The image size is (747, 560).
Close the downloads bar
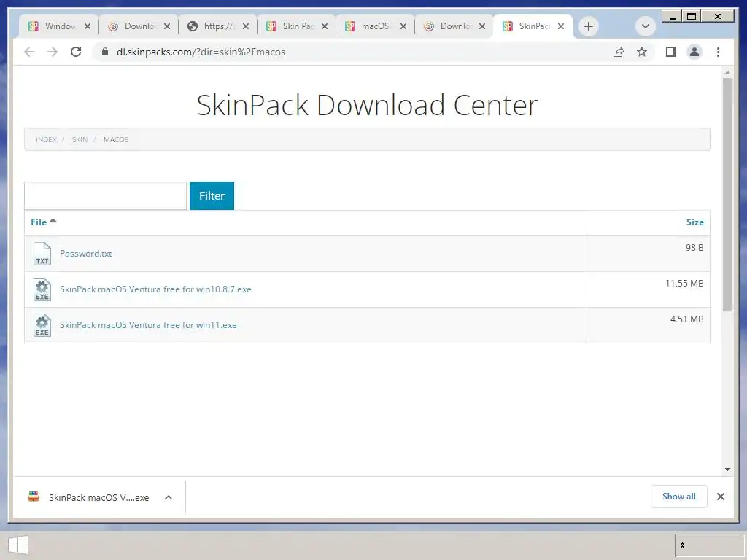[x=720, y=497]
